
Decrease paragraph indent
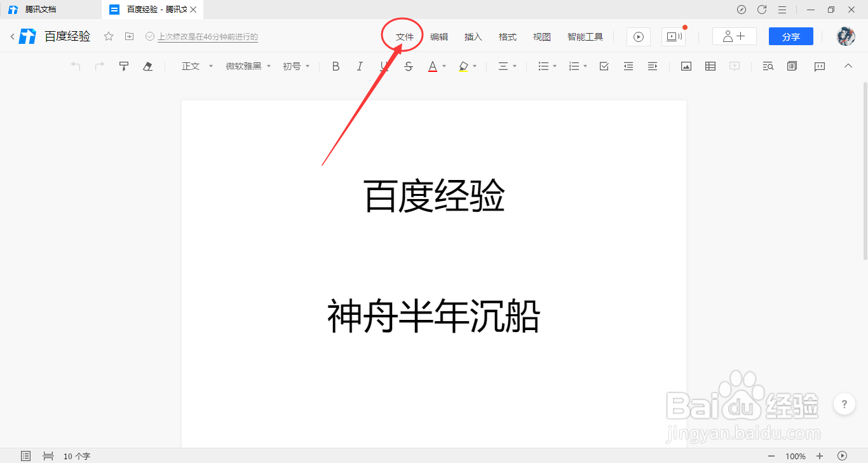coord(628,66)
